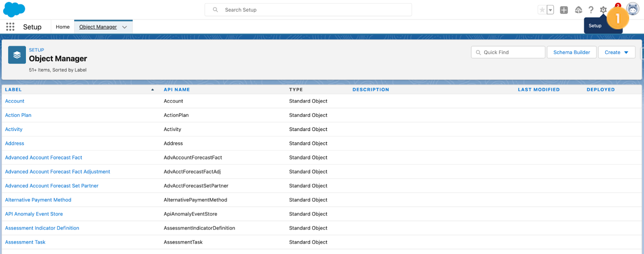Click into the Quick Find field
The image size is (644, 254).
click(x=508, y=52)
